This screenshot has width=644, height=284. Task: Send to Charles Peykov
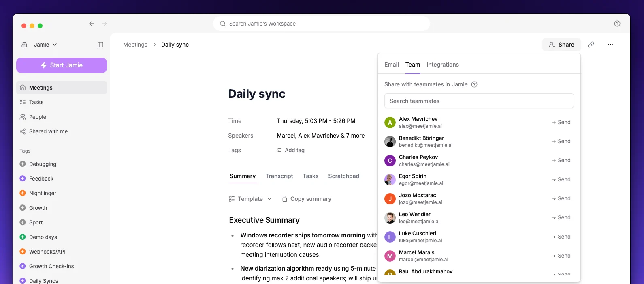561,161
